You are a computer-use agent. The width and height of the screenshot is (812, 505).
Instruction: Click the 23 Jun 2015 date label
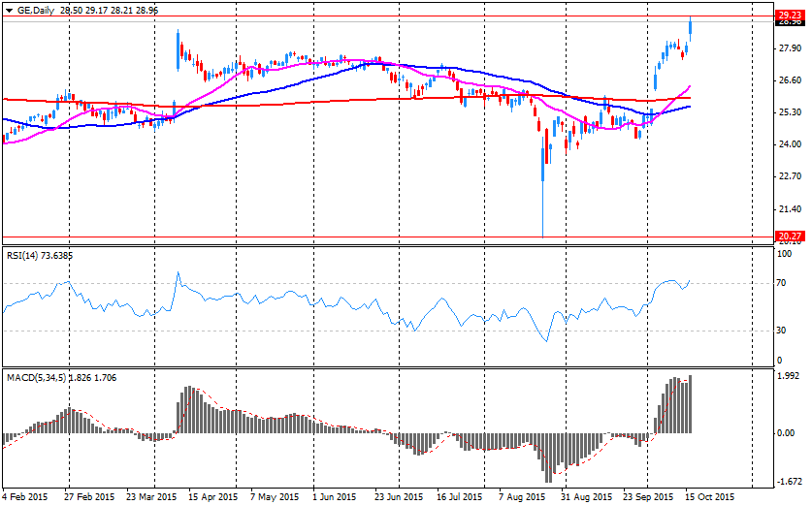pyautogui.click(x=399, y=497)
